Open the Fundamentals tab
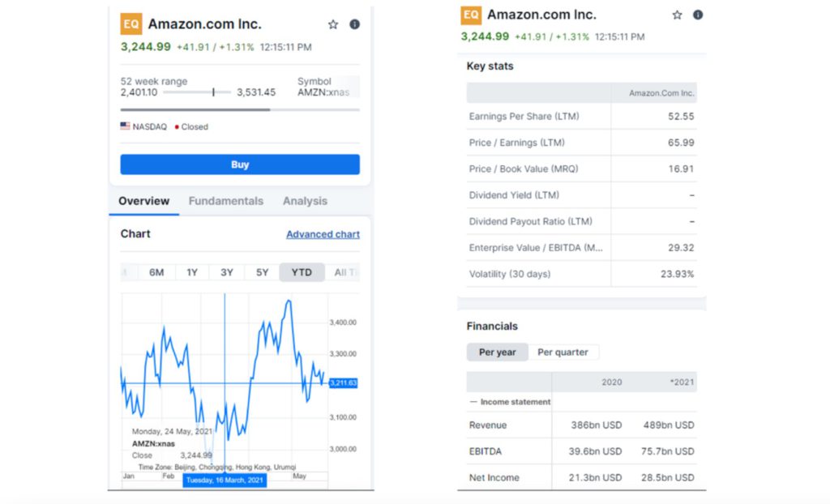The width and height of the screenshot is (830, 504). coord(226,201)
